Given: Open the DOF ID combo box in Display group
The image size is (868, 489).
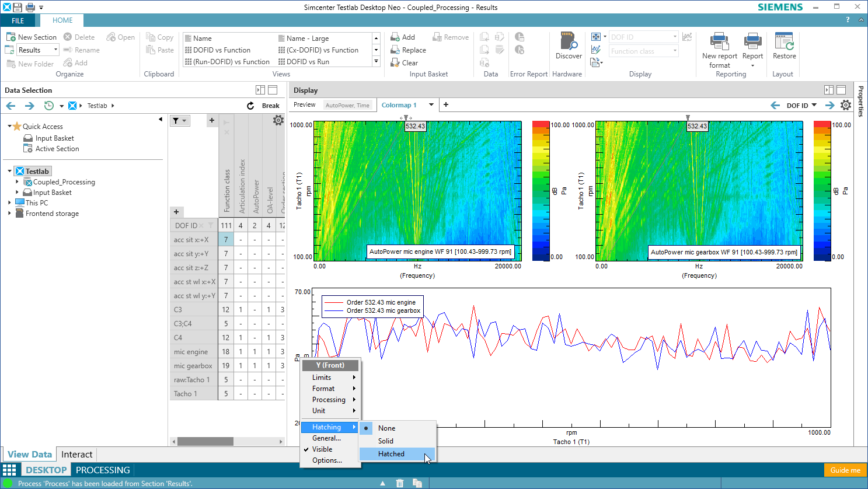Looking at the screenshot, I should point(644,37).
